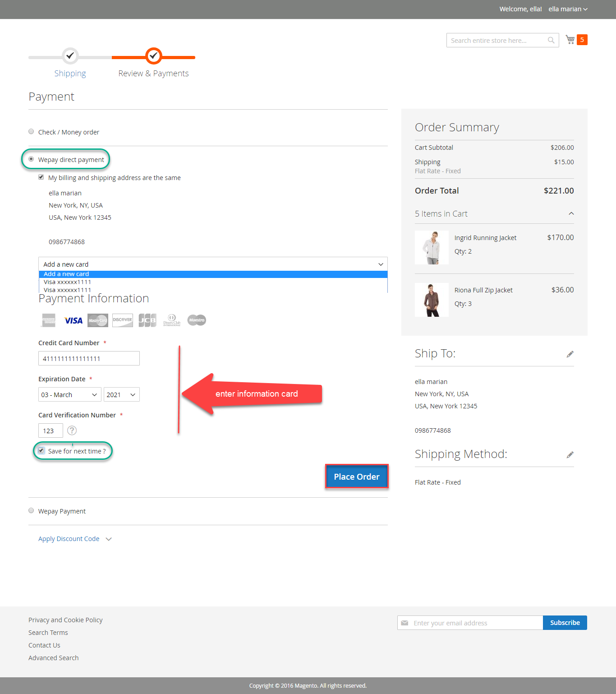Screen dimensions: 616x694
Task: Open the shopping cart icon
Action: tap(570, 40)
